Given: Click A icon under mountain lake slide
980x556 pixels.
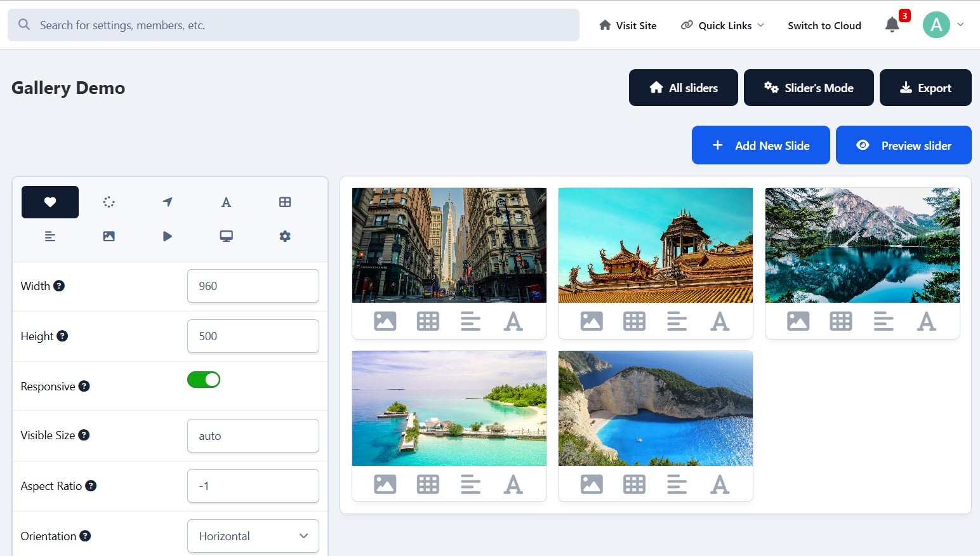Looking at the screenshot, I should [927, 321].
